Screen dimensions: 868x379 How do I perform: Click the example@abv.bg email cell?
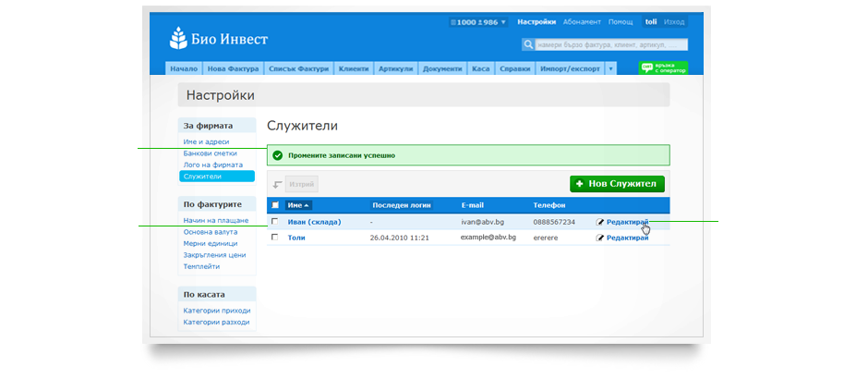488,238
